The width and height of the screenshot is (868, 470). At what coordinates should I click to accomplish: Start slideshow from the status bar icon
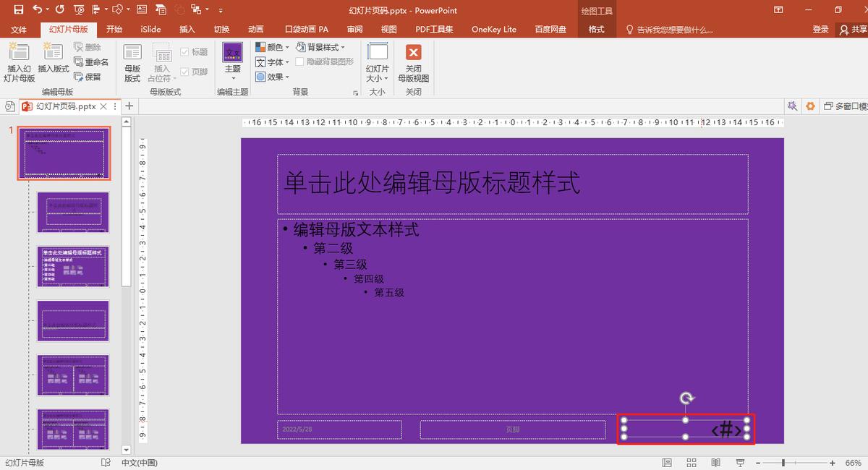click(739, 461)
